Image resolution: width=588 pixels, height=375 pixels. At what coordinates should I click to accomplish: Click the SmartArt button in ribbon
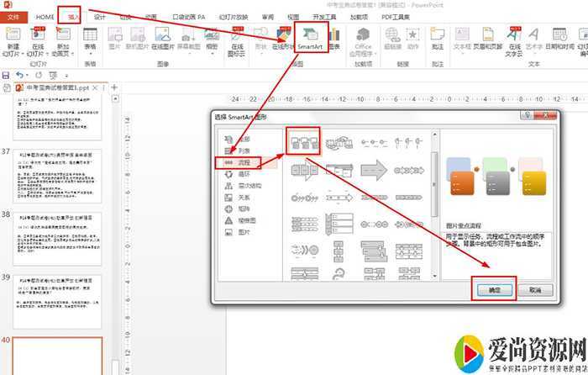[x=311, y=39]
